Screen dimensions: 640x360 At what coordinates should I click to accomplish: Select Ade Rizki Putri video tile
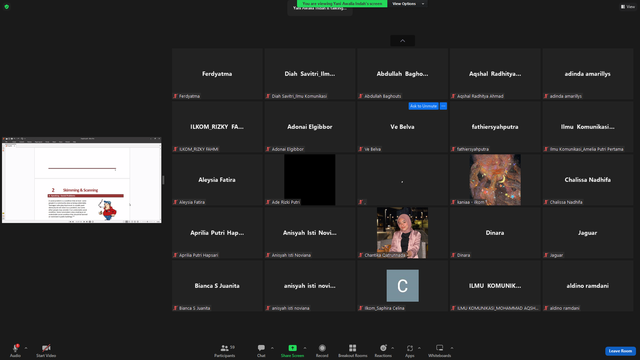pos(310,180)
